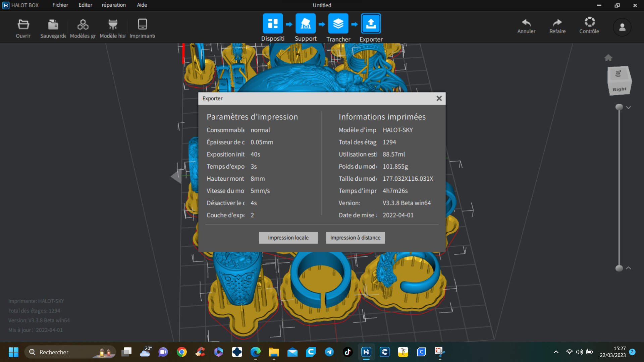Open the Contrôle panel icon
Viewport: 644px width, 362px height.
pyautogui.click(x=589, y=22)
